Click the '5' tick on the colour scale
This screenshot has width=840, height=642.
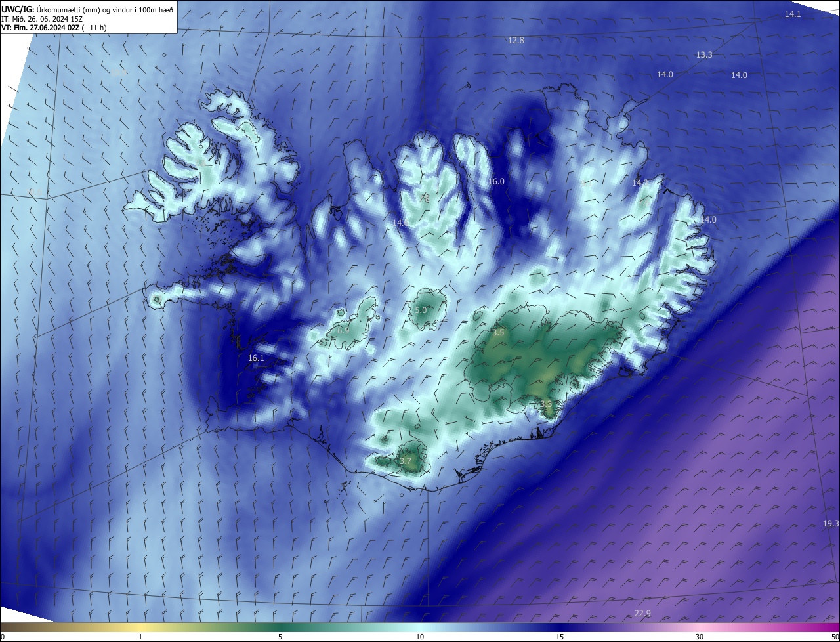(x=280, y=637)
